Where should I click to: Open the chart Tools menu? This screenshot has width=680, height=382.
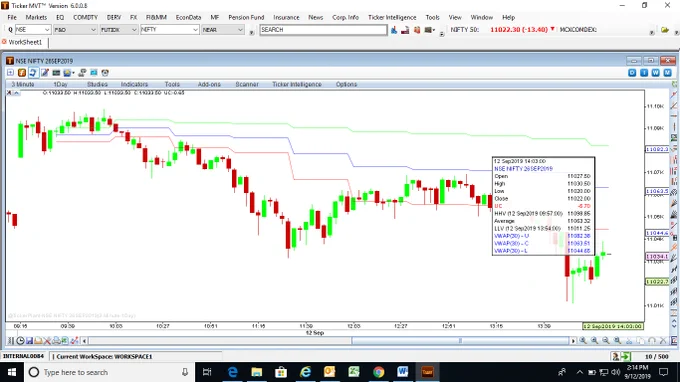172,84
